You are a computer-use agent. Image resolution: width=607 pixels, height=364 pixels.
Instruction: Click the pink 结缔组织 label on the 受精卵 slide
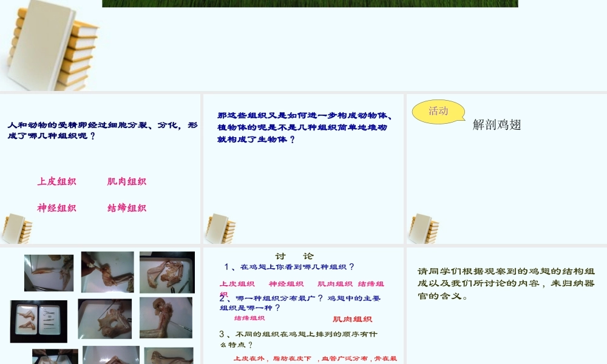pos(127,207)
